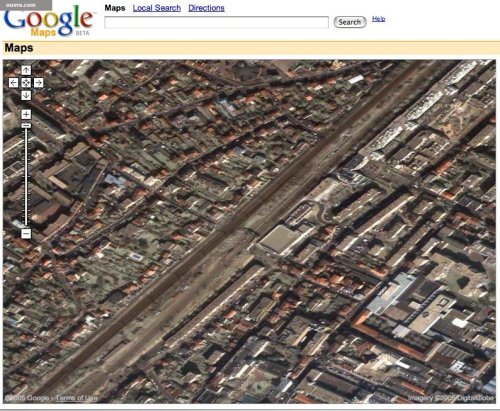Image resolution: width=500 pixels, height=411 pixels.
Task: Zoom out with the minus button
Action: (x=26, y=233)
